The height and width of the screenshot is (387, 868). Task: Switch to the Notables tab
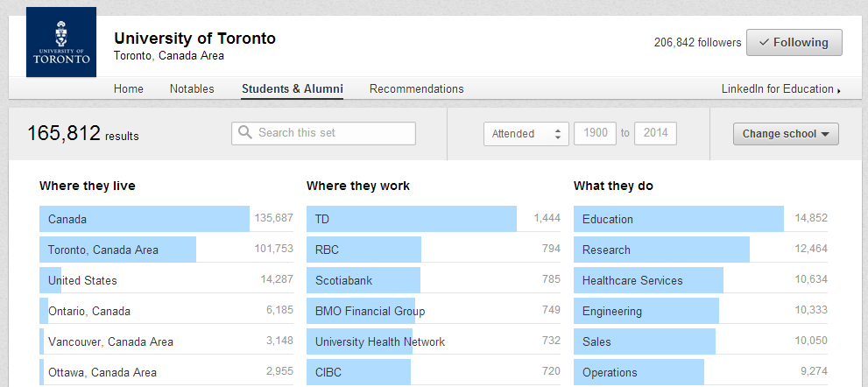192,89
